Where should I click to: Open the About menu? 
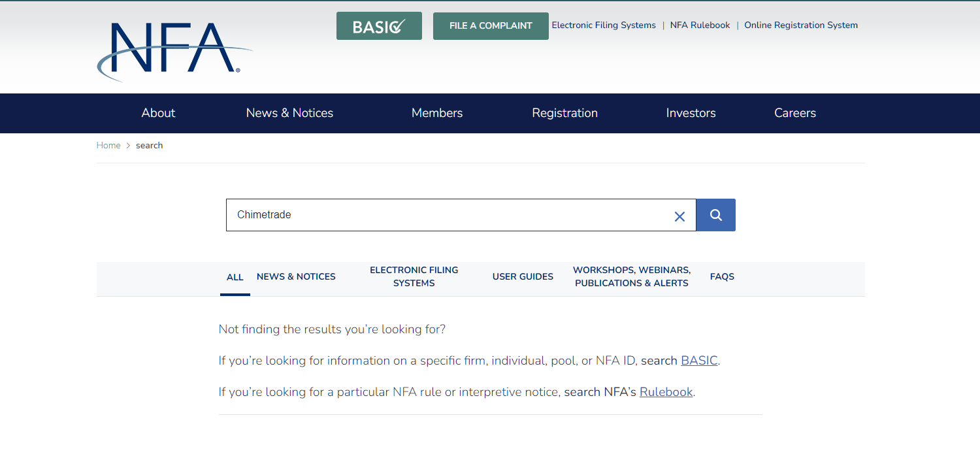click(x=158, y=113)
